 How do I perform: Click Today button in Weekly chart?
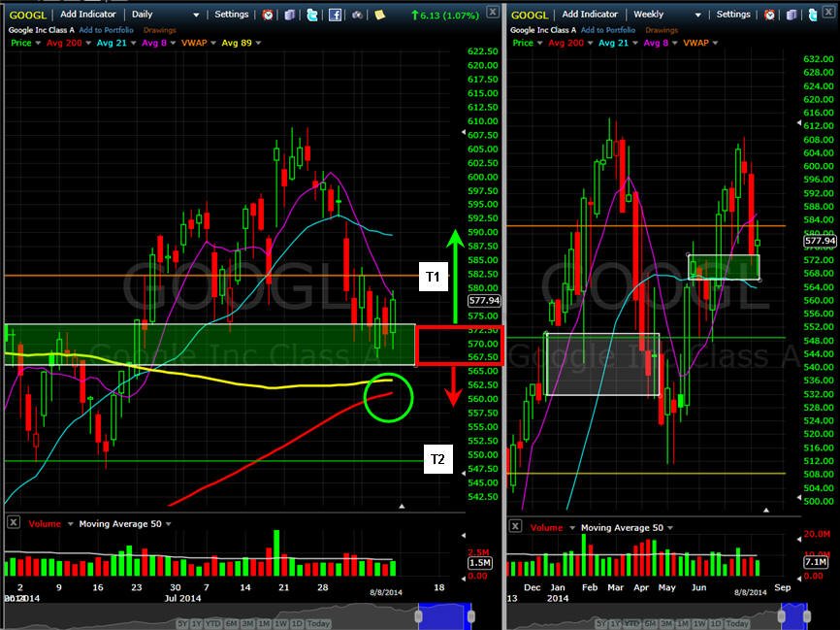pyautogui.click(x=737, y=624)
